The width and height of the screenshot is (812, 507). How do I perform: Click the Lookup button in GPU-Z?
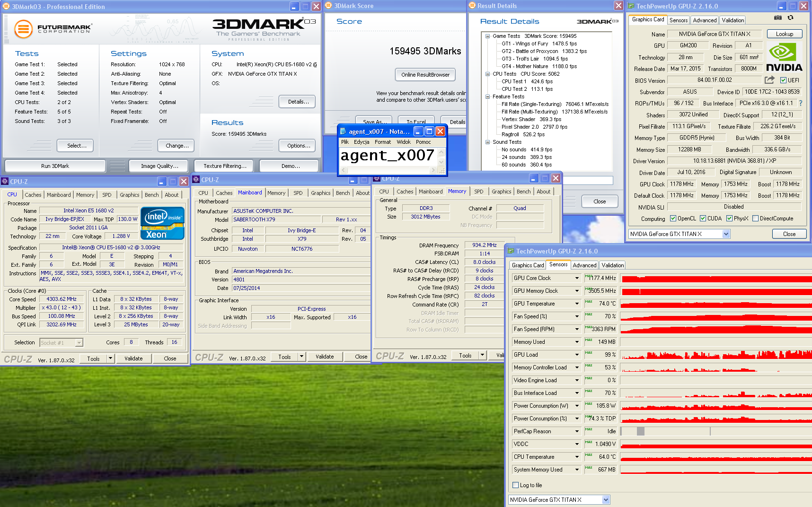tap(784, 34)
